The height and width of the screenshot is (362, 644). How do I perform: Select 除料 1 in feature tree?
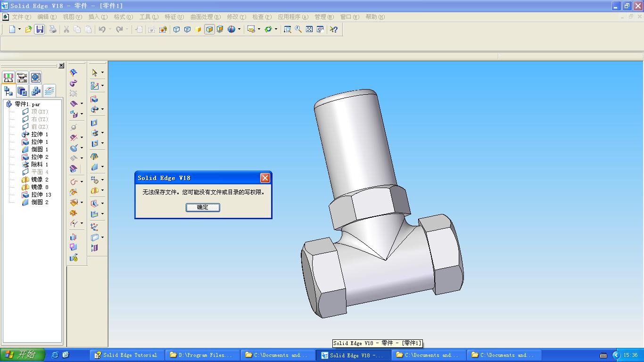35,165
